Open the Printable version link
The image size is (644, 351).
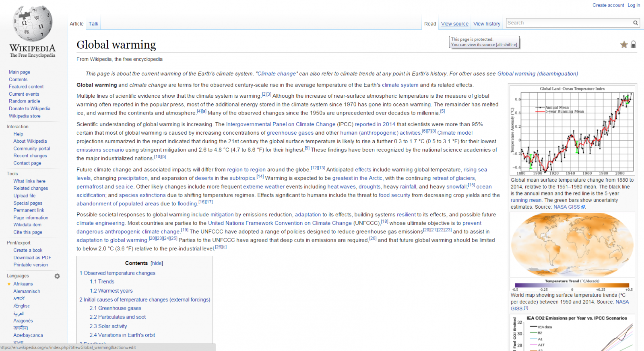pyautogui.click(x=31, y=265)
